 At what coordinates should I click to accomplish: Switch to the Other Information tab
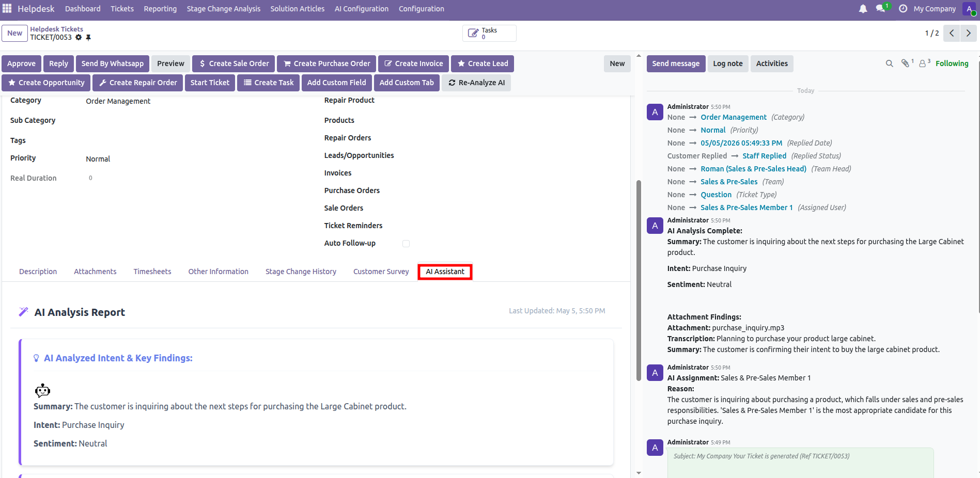tap(219, 272)
